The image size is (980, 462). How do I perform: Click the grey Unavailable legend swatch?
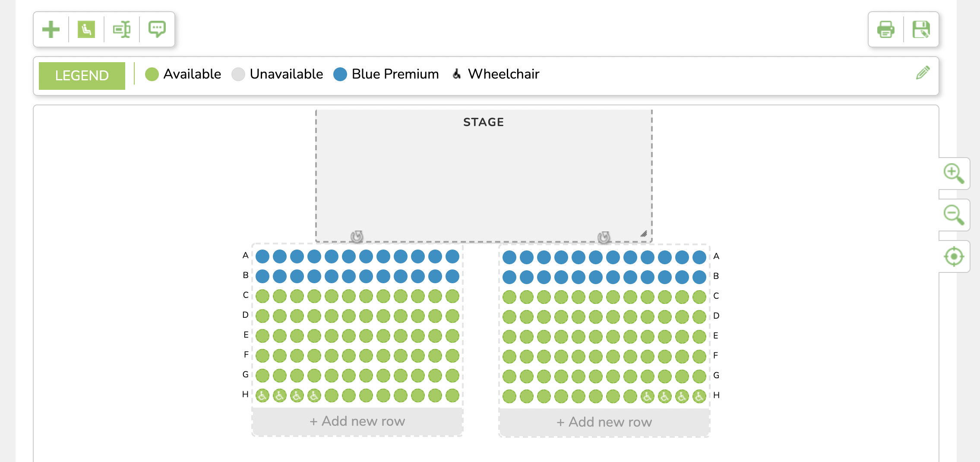[238, 74]
